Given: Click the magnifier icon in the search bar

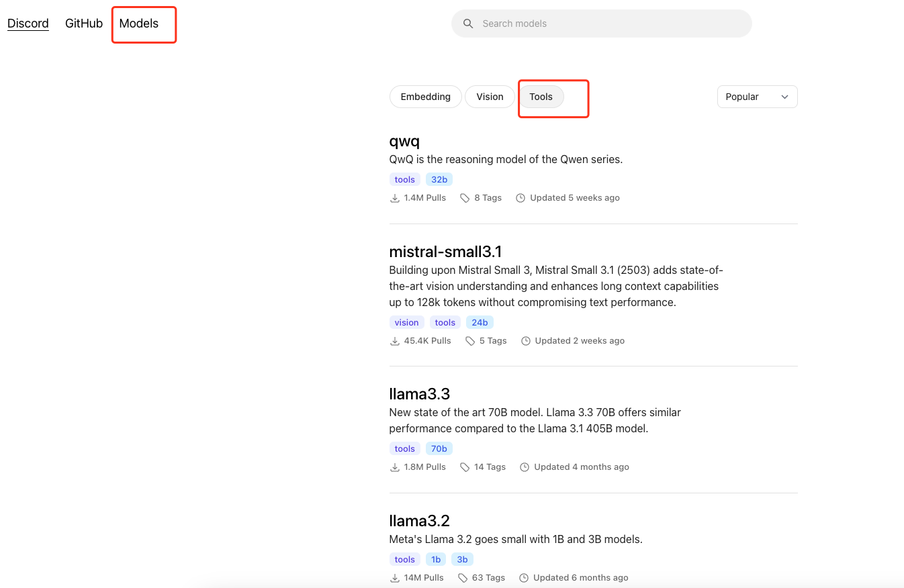Looking at the screenshot, I should pos(468,23).
